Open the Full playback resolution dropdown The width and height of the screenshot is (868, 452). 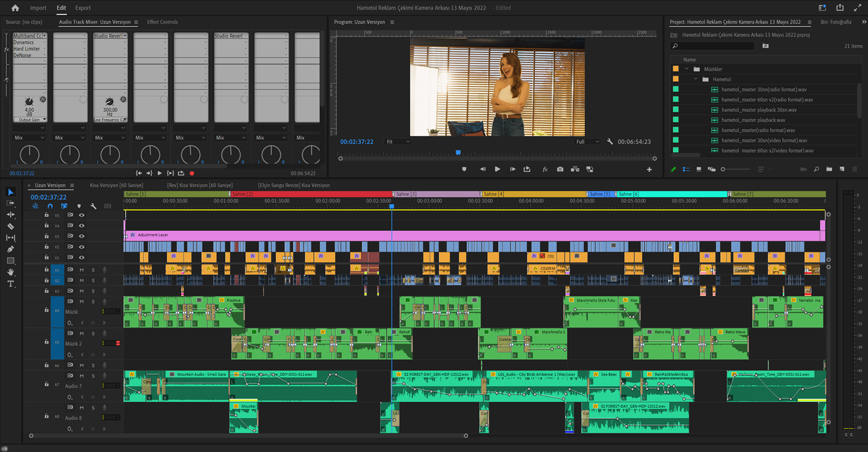click(x=587, y=142)
